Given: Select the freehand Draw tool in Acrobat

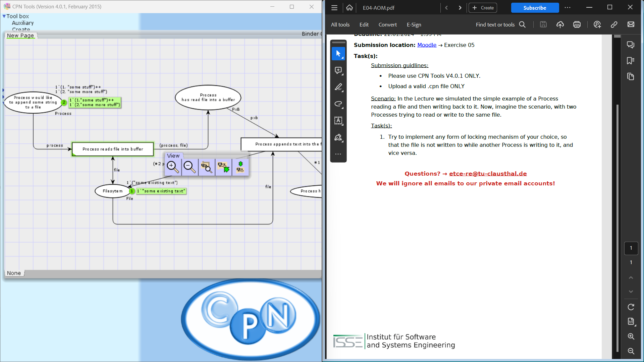Looking at the screenshot, I should 338,104.
